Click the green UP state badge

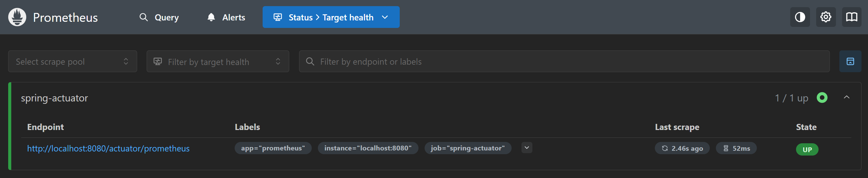tap(807, 149)
